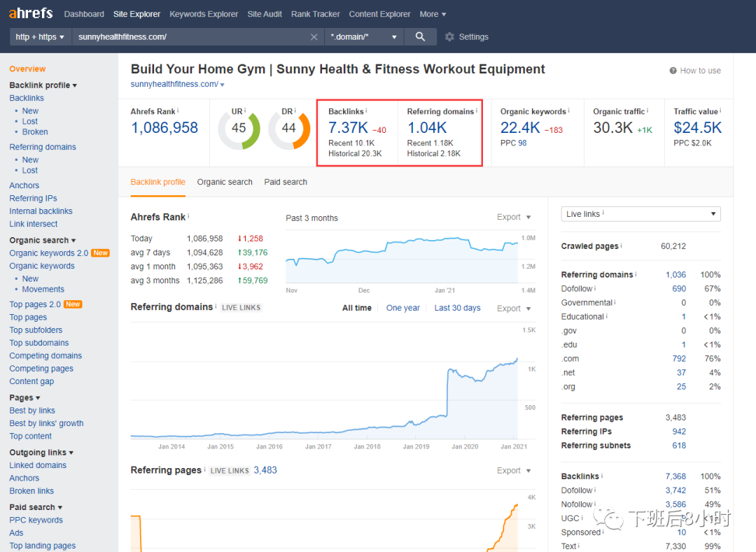Clear the URL field with X icon
The width and height of the screenshot is (756, 552).
coord(314,37)
